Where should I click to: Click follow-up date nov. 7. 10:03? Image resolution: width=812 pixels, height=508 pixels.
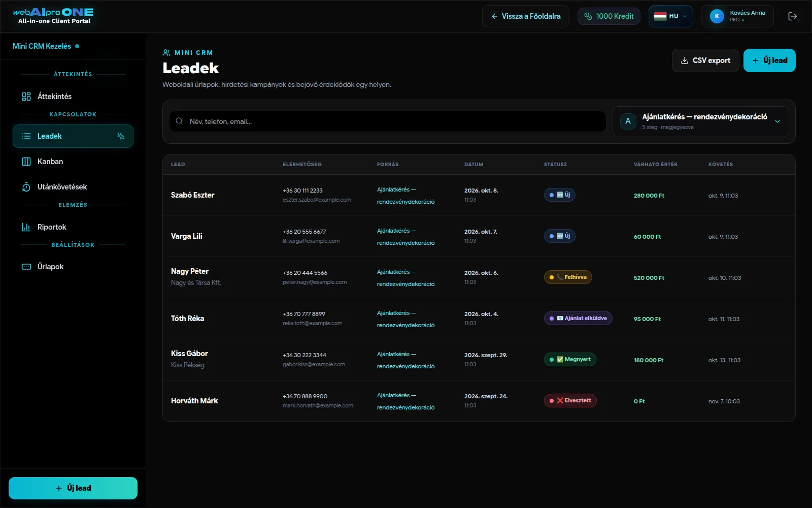click(724, 401)
